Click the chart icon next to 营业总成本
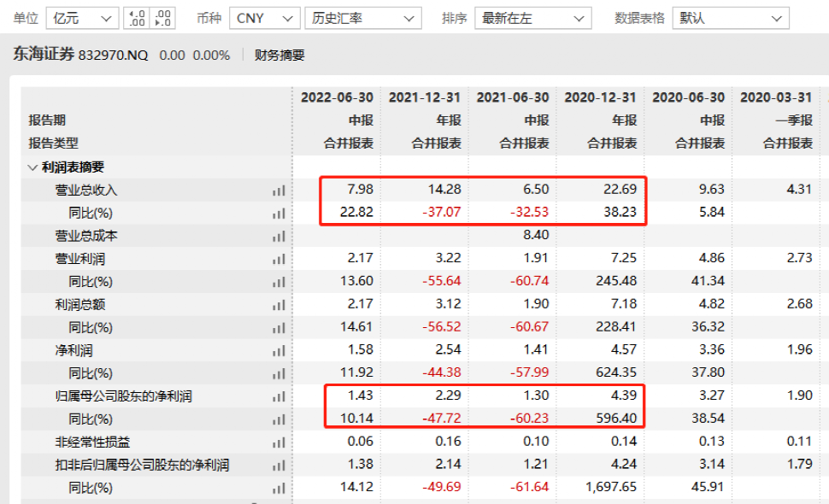The height and width of the screenshot is (504, 829). [278, 235]
